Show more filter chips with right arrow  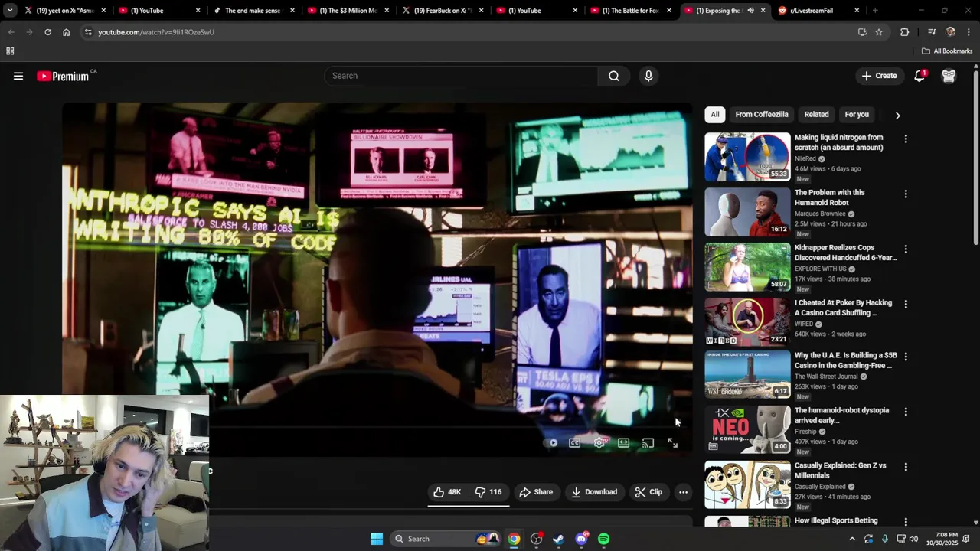(x=897, y=116)
